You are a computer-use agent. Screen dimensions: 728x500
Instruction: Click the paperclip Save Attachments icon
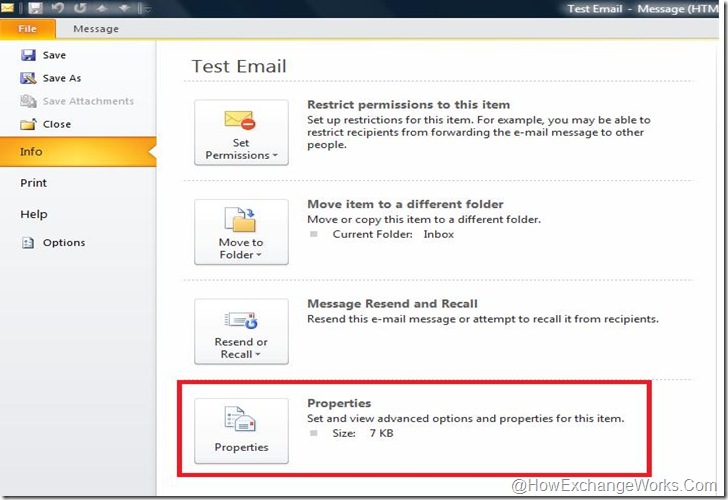tap(28, 101)
